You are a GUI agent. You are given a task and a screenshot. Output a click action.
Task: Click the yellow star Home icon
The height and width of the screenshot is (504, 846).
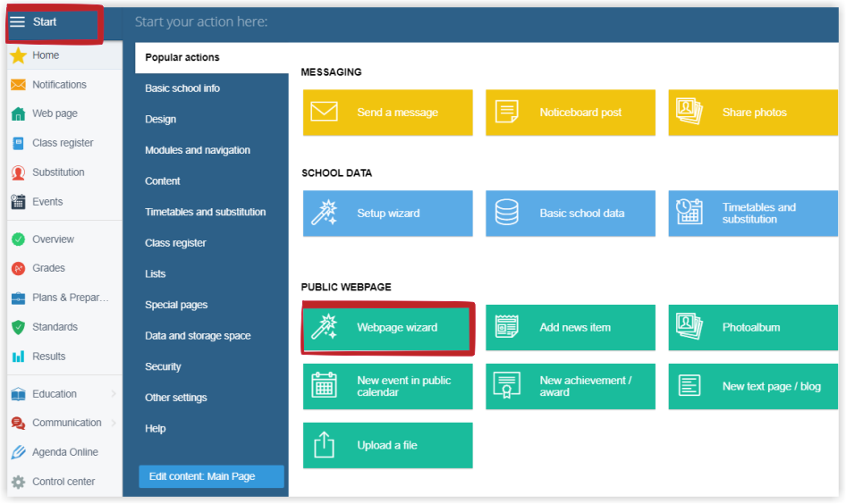click(x=19, y=55)
